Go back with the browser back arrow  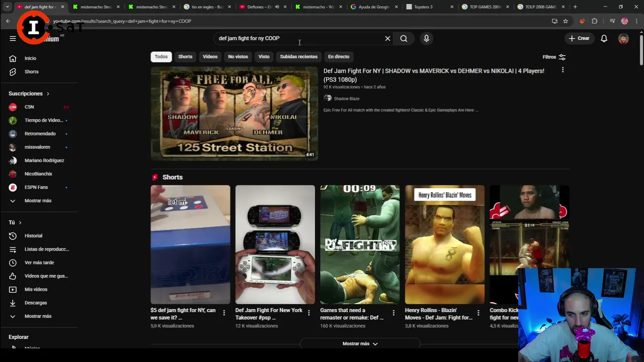tap(8, 21)
